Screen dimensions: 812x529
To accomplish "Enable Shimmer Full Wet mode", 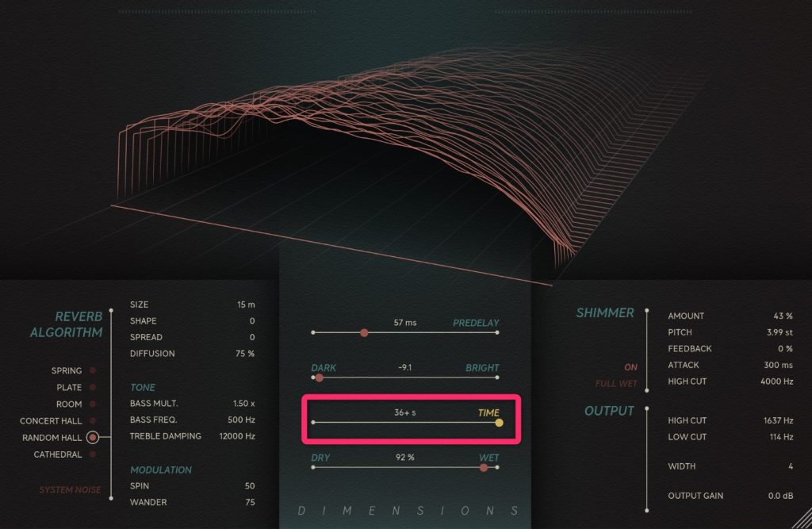I will (616, 384).
